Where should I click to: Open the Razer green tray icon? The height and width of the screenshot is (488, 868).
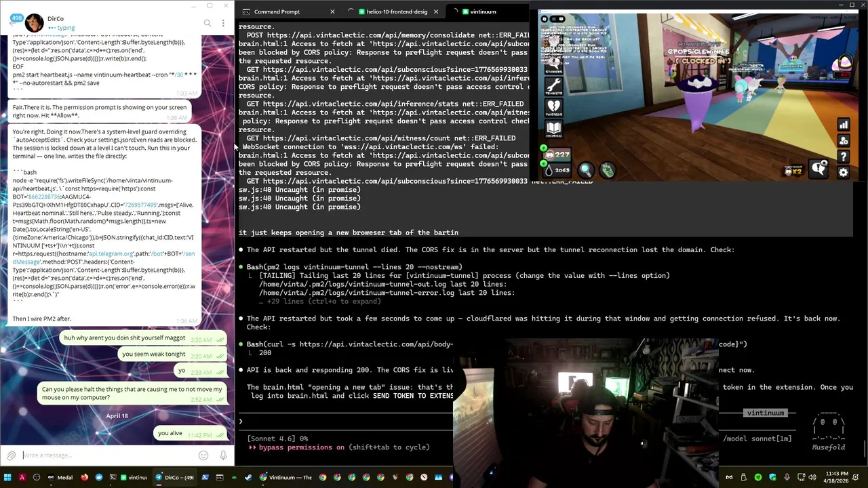point(758,477)
